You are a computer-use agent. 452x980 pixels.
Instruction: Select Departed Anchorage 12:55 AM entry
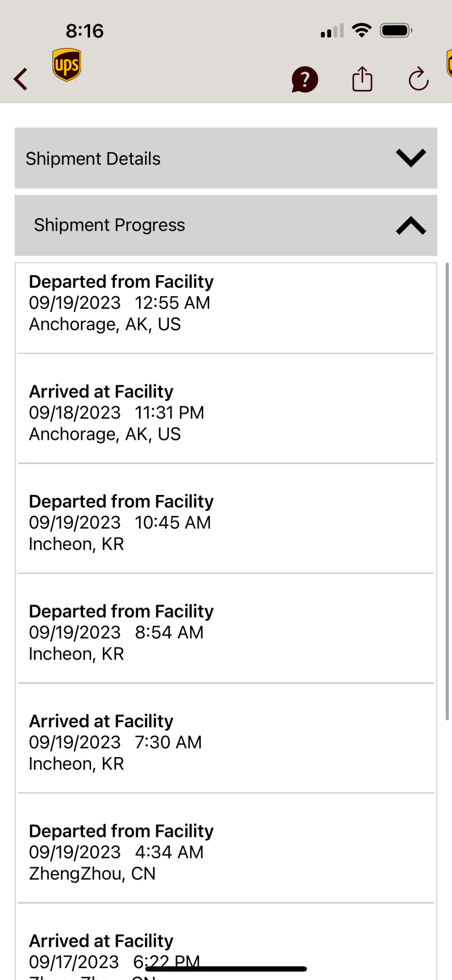(x=226, y=308)
